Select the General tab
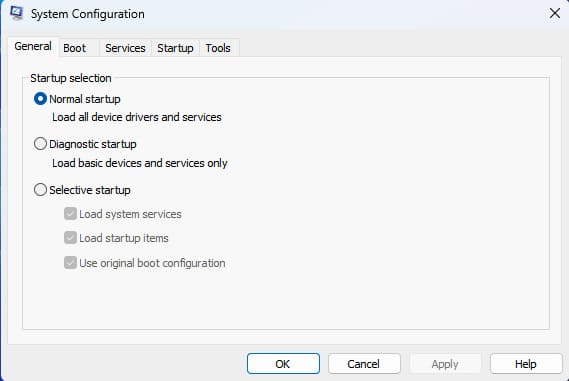 coord(33,46)
